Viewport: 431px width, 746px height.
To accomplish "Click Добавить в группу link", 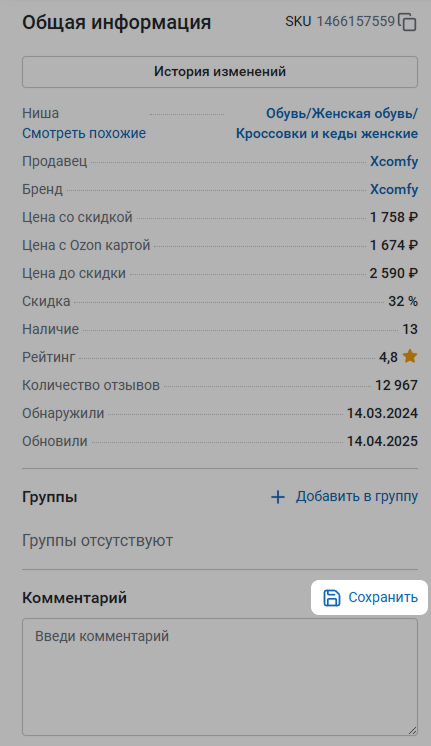I will pos(357,496).
